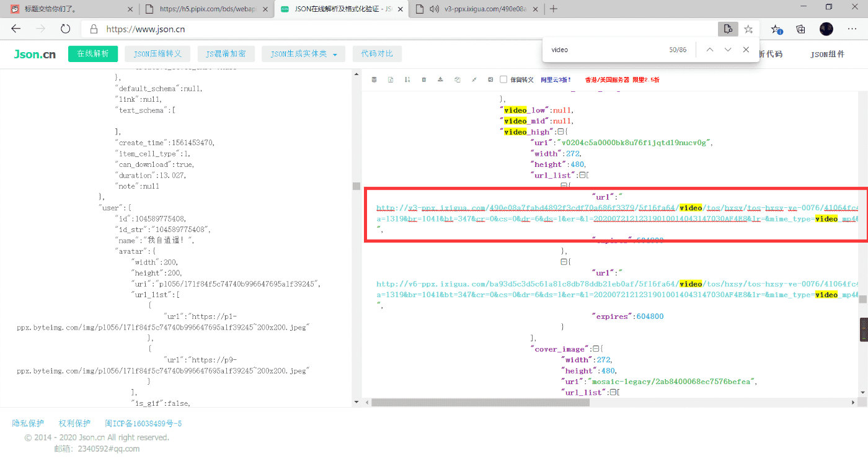Screen dimensions: 868x466
Task: Collapse the cover_image node
Action: (x=595, y=349)
